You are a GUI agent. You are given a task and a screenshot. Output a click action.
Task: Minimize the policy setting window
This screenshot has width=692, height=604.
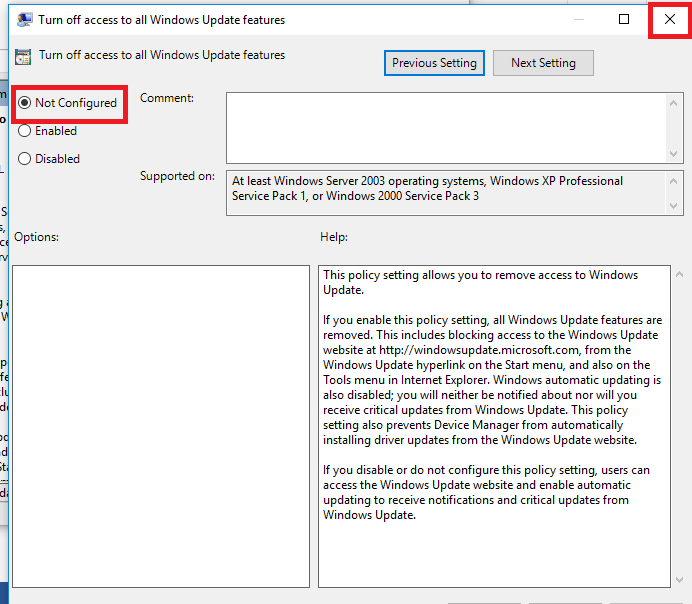click(x=579, y=20)
